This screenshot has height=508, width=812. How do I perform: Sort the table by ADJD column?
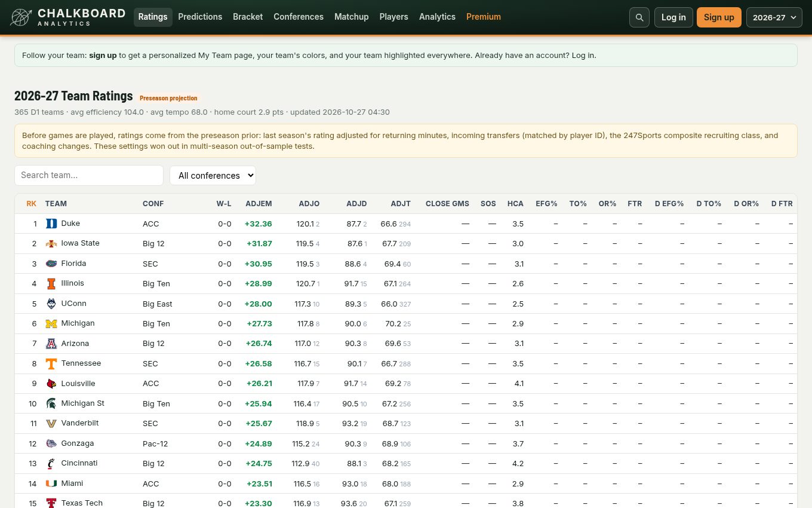[356, 204]
